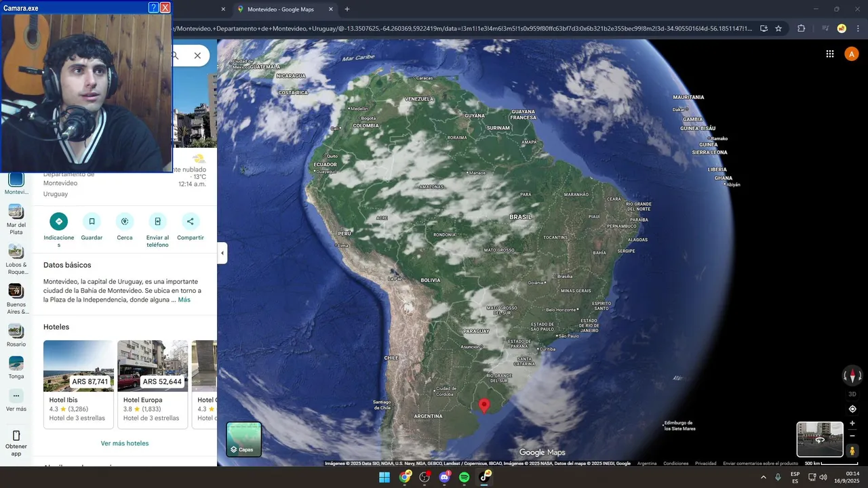
Task: Open the orange Google account avatar
Action: (852, 54)
